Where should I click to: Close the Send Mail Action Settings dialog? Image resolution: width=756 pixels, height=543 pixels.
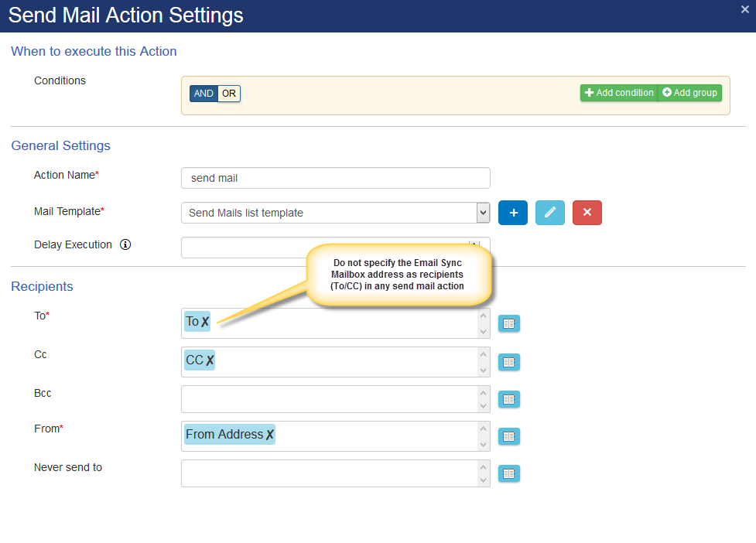(x=744, y=9)
